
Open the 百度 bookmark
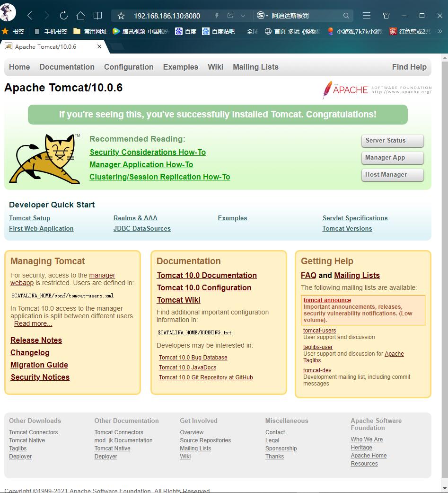[185, 31]
